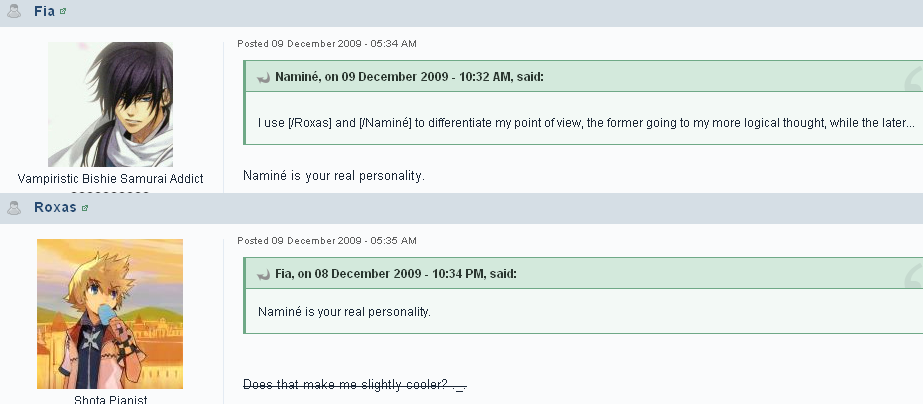Click the strikethrough text Does that make me slightly cooler
The image size is (923, 404).
pos(355,385)
